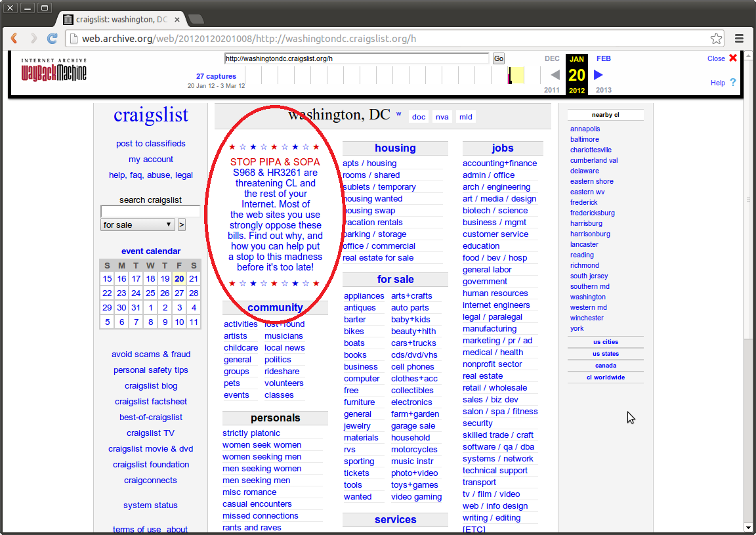This screenshot has height=535, width=756.
Task: Open the mld sub-area tab
Action: 466,117
